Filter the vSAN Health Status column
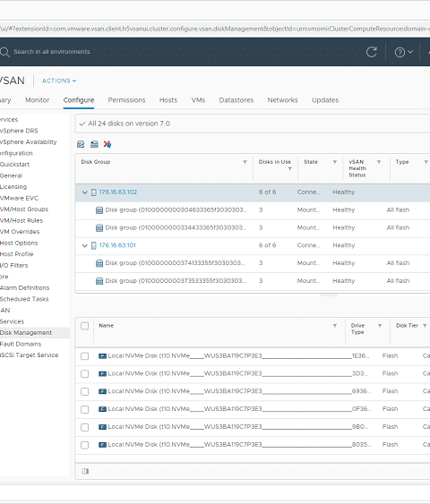This screenshot has height=504, width=430. tap(379, 162)
